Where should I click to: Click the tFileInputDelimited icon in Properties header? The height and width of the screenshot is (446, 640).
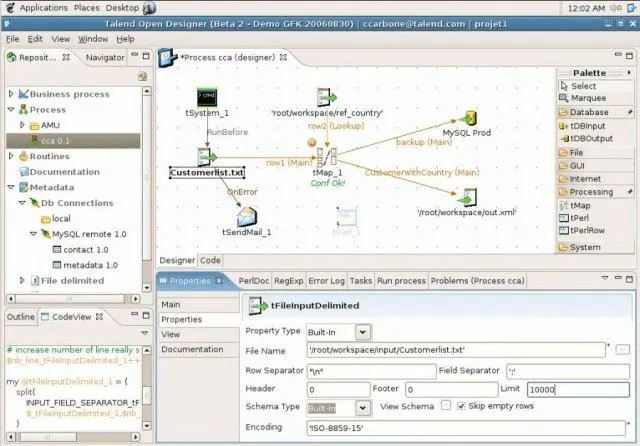pos(258,305)
